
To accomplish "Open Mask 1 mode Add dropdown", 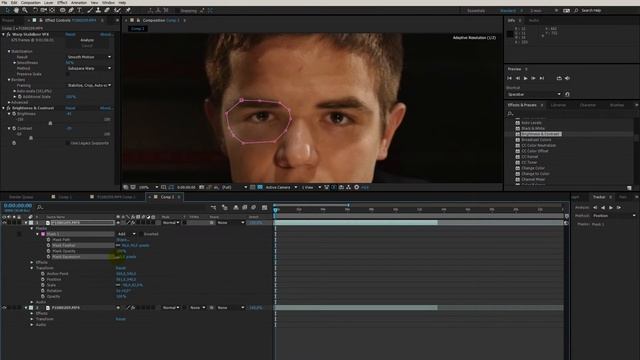I will 126,234.
